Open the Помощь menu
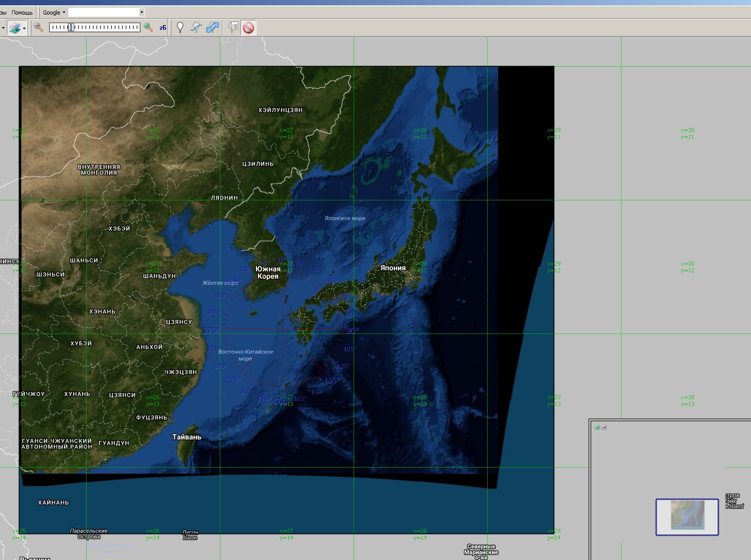751x560 pixels. click(22, 13)
